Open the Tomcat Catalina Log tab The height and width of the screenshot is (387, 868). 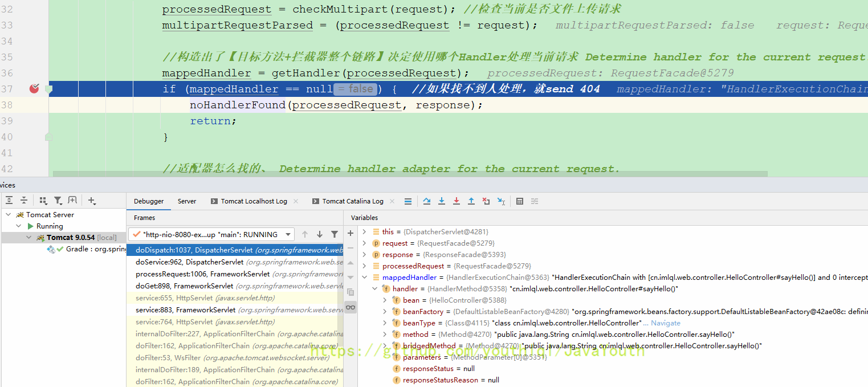pyautogui.click(x=352, y=201)
